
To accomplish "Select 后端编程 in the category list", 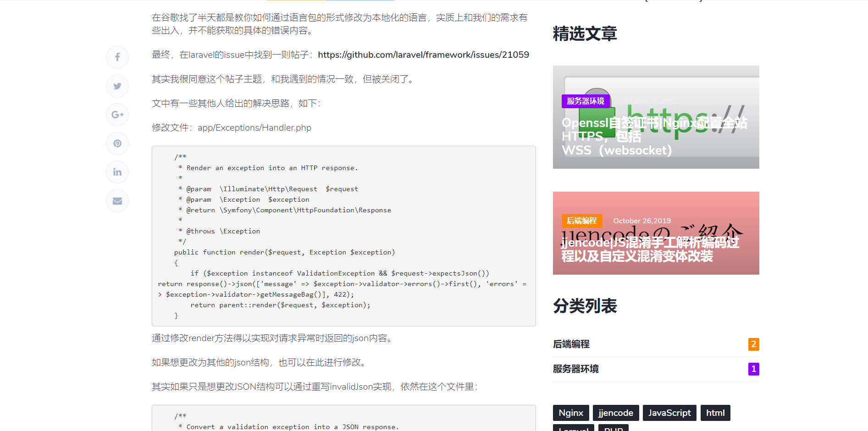I will tap(571, 344).
